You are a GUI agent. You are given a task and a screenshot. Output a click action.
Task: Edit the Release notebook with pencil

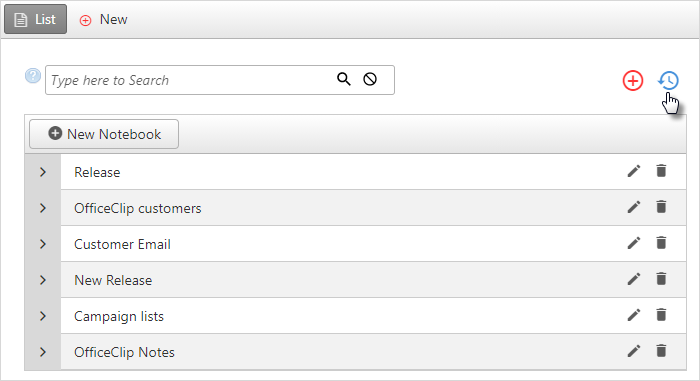pos(633,171)
